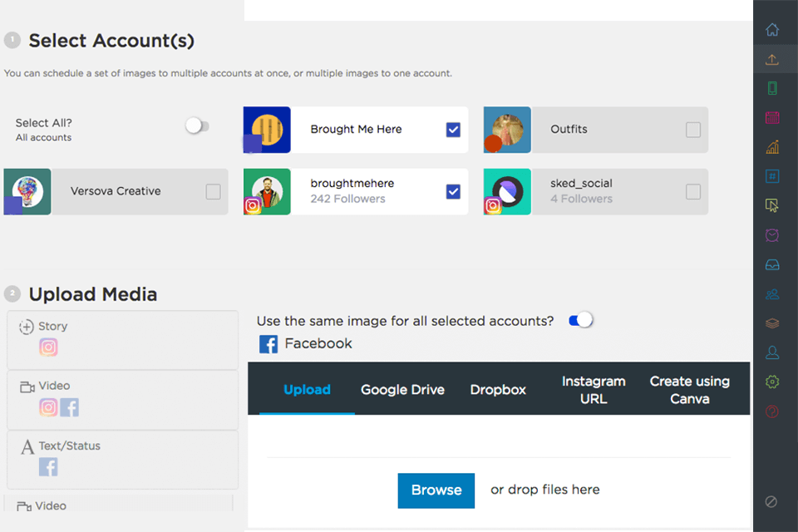Screen dimensions: 798x532
Task: Toggle same image for all accounts
Action: coord(581,321)
